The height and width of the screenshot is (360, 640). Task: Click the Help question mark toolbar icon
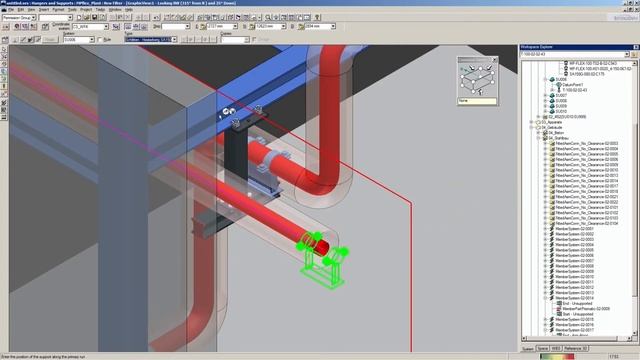(x=318, y=18)
